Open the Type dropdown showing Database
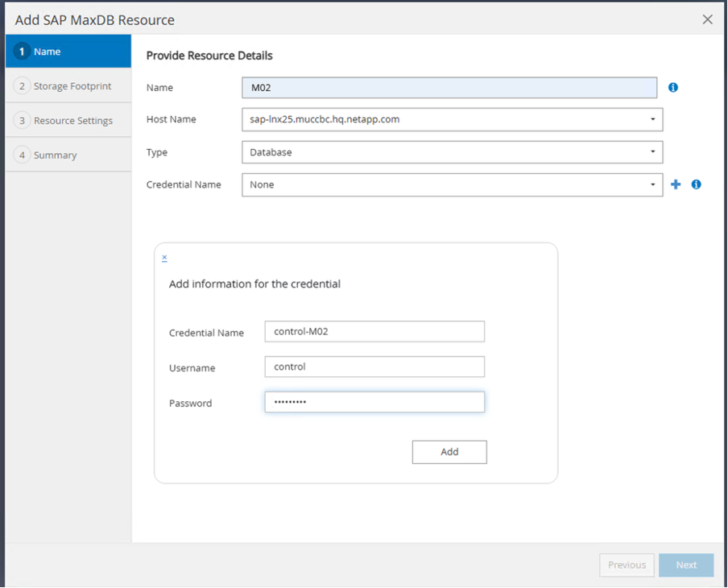The height and width of the screenshot is (588, 728). point(452,151)
